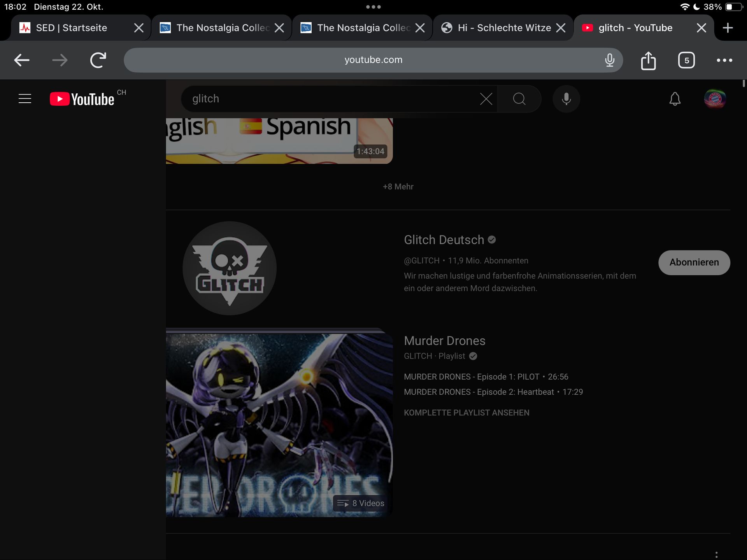Open the Murder Drones playlist thumbnail
This screenshot has height=560, width=747.
pos(279,425)
